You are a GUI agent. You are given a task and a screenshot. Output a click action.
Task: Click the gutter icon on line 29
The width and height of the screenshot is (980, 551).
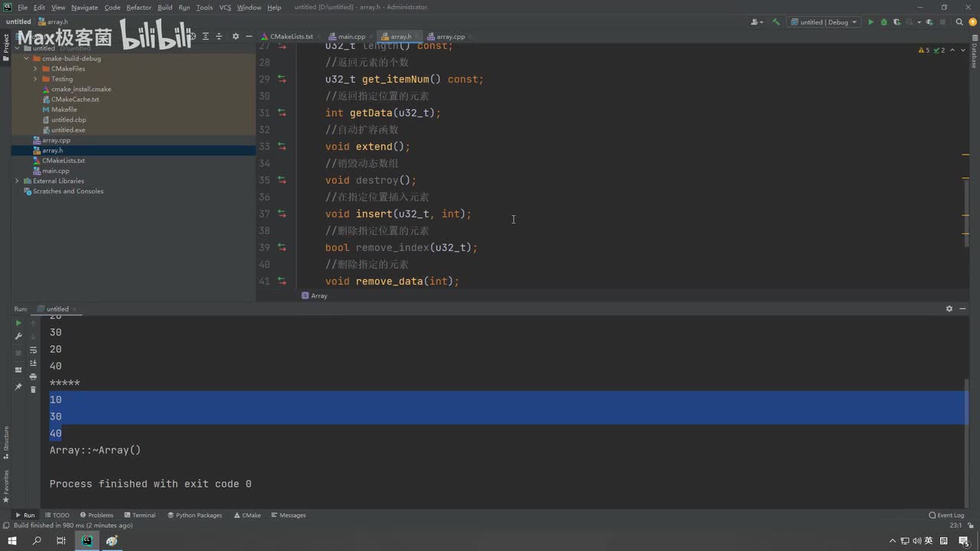tap(282, 79)
